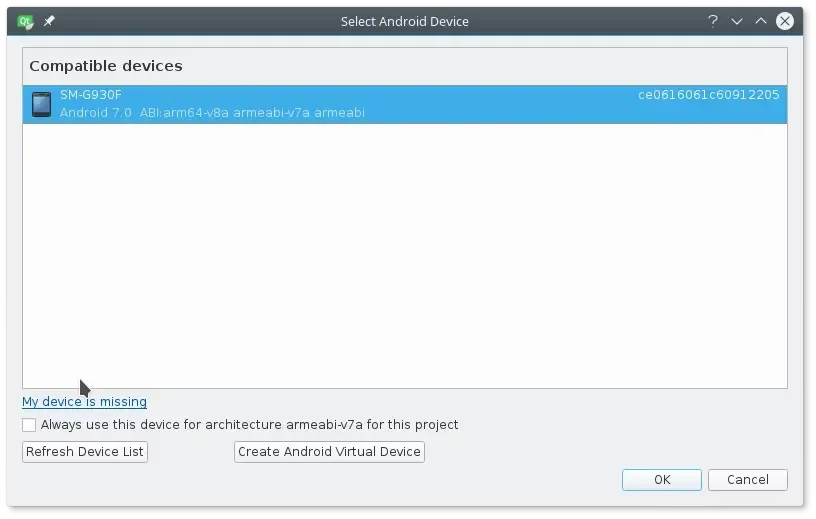The image size is (816, 519).
Task: Refresh the device list
Action: [85, 451]
